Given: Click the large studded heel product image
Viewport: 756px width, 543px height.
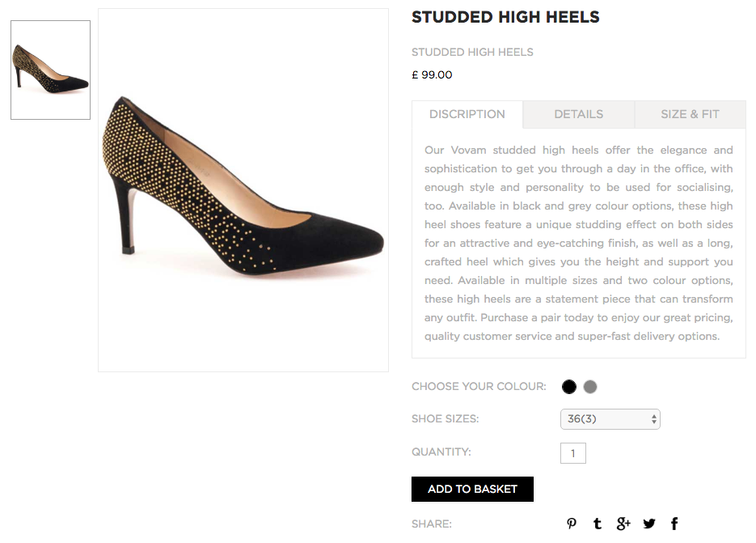Looking at the screenshot, I should [243, 190].
